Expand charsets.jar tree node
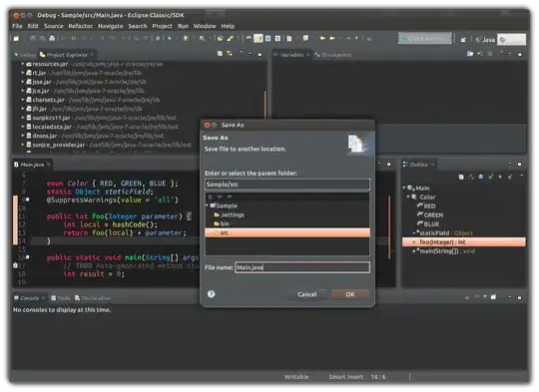Viewport: 539px width, 392px height. [23, 100]
